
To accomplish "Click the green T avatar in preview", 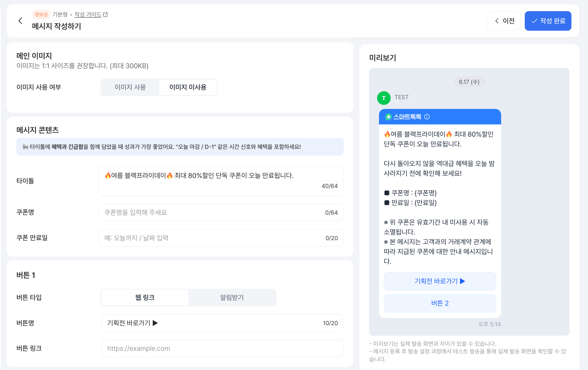I will (x=384, y=98).
